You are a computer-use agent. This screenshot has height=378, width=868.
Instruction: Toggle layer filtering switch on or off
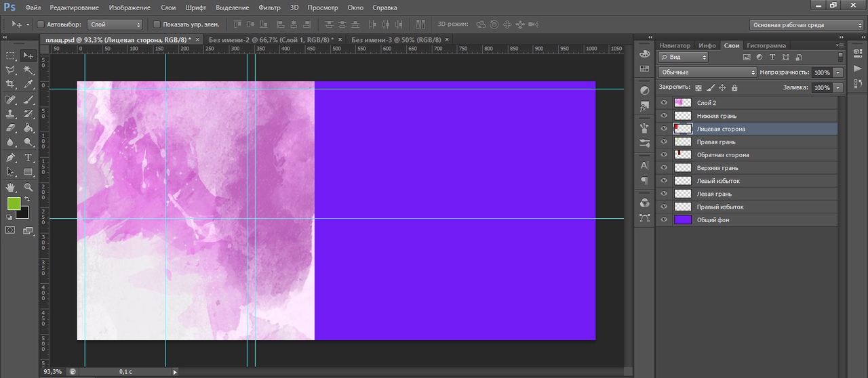point(841,58)
